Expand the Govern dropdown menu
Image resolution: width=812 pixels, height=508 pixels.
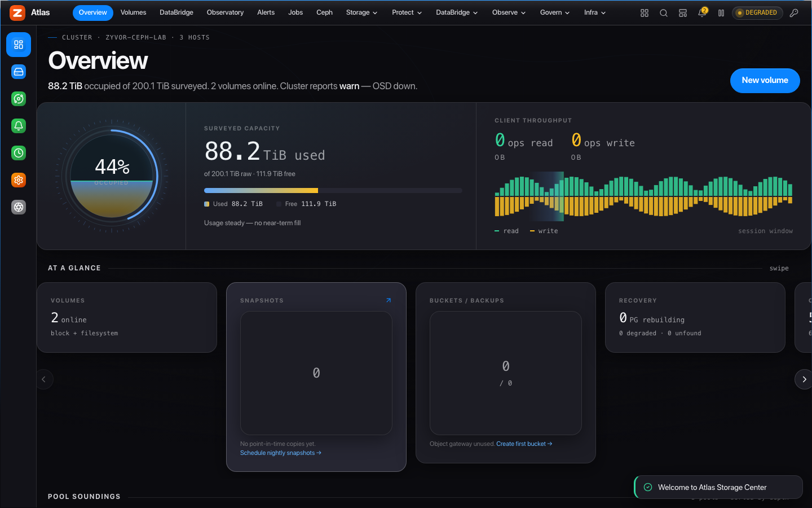point(555,12)
